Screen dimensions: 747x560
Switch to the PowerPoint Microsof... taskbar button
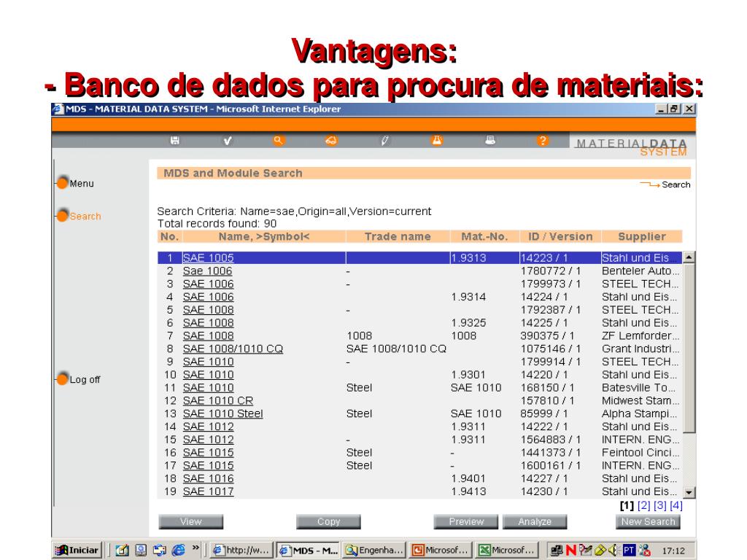tap(441, 550)
